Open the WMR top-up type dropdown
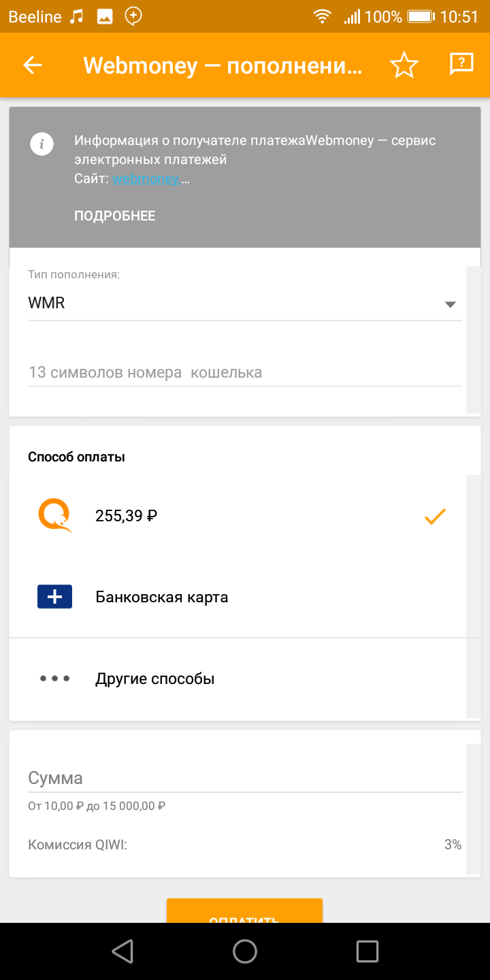 pyautogui.click(x=231, y=304)
